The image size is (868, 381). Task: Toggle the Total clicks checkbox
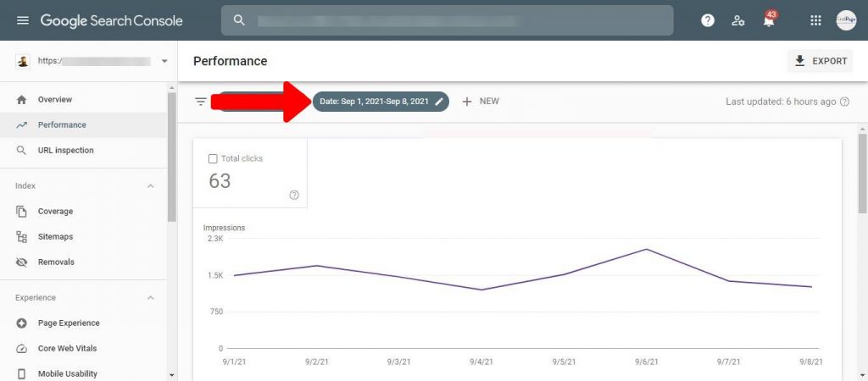point(213,158)
